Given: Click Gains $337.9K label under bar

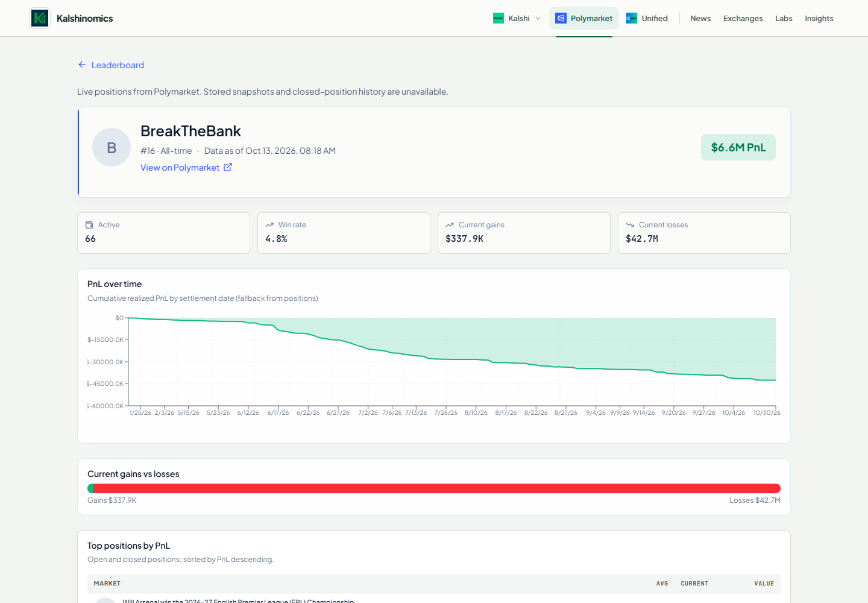Looking at the screenshot, I should tap(112, 500).
